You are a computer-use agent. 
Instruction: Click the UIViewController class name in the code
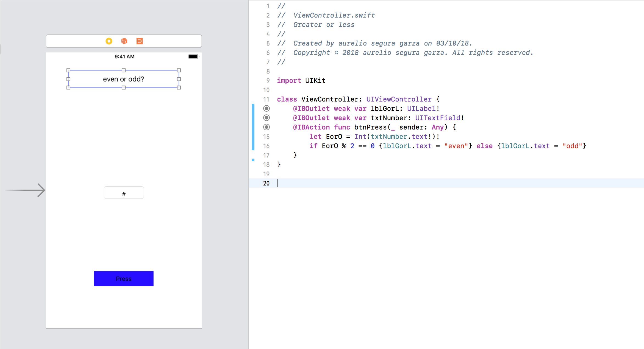click(399, 99)
